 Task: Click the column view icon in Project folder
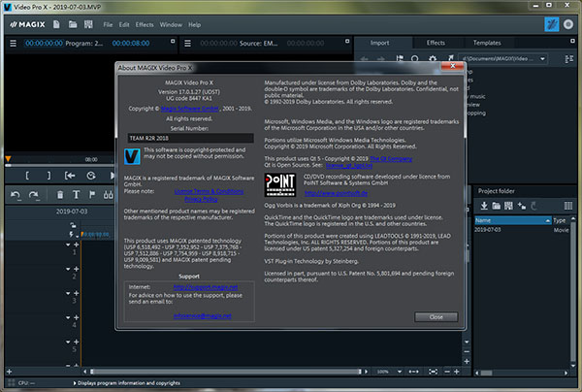tap(567, 206)
